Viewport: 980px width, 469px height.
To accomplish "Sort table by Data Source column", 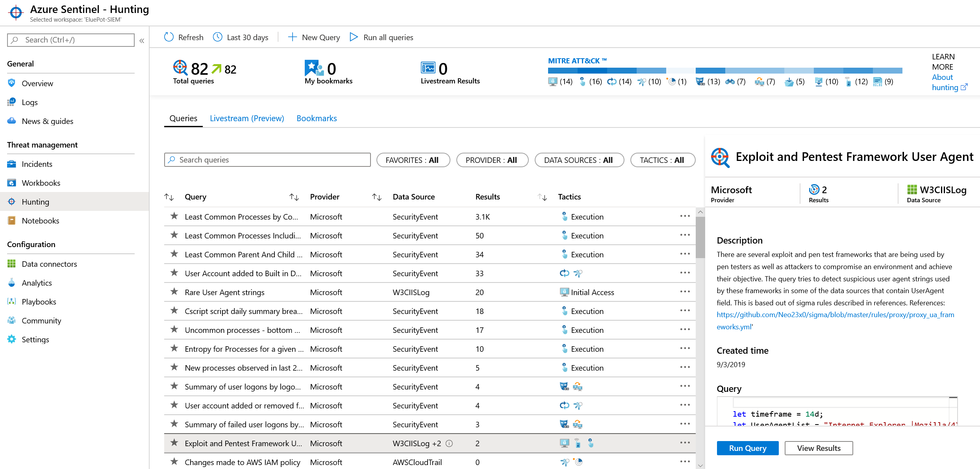I will click(x=413, y=197).
